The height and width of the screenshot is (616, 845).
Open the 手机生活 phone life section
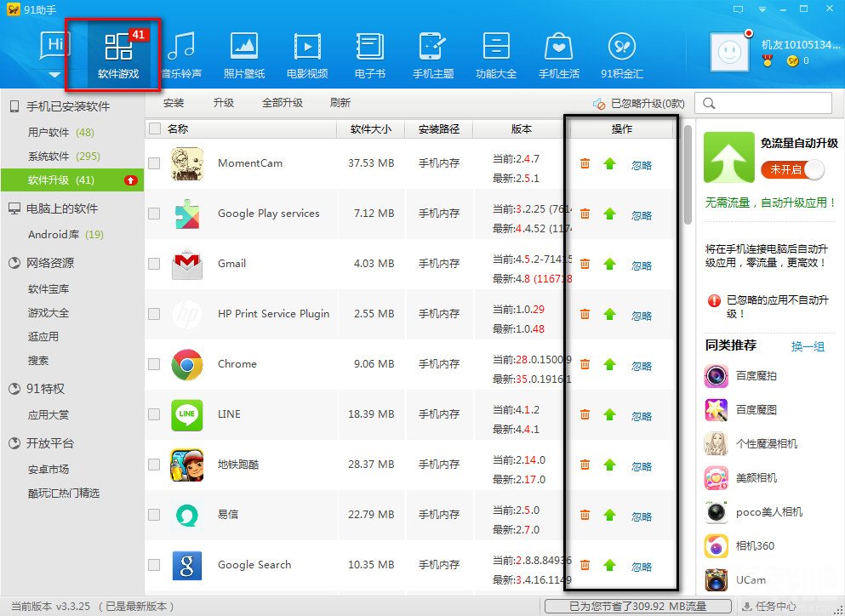point(559,55)
